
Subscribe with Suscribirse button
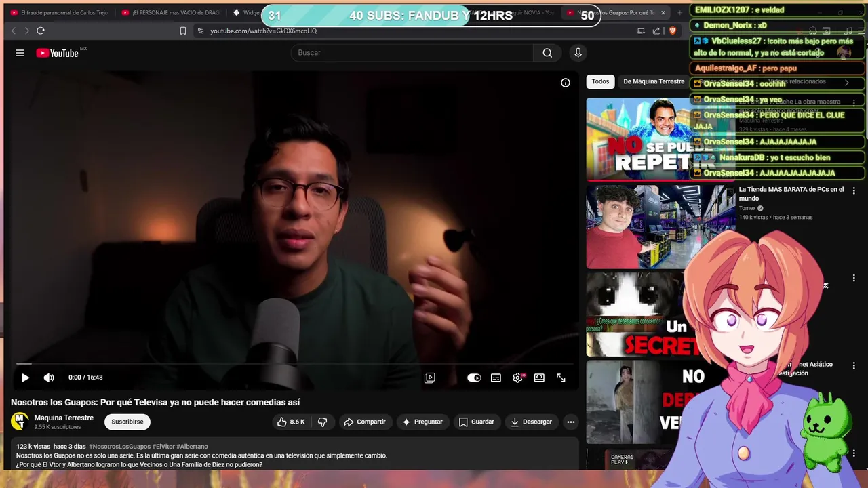coord(127,422)
